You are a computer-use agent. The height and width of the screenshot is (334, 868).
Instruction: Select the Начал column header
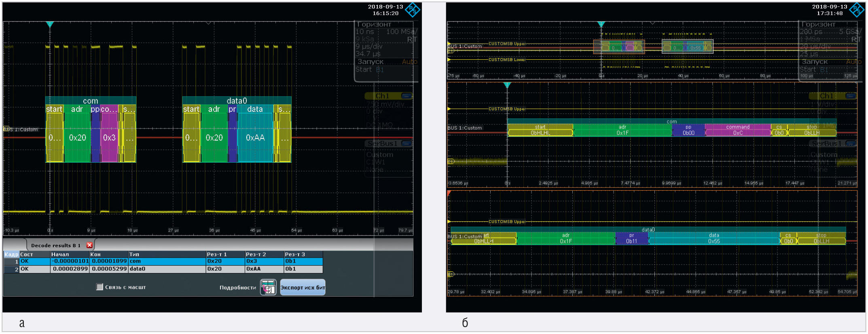click(x=70, y=254)
